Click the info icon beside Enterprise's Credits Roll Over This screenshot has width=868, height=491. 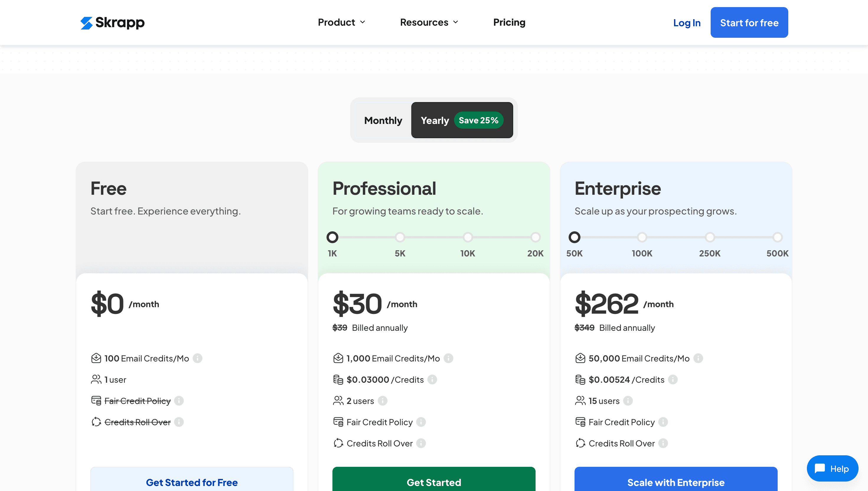pos(663,443)
